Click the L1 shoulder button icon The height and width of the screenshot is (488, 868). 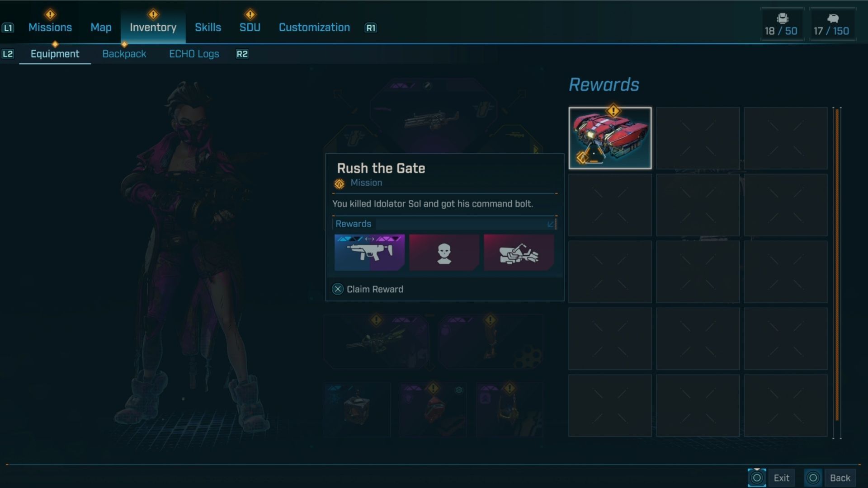click(x=8, y=28)
